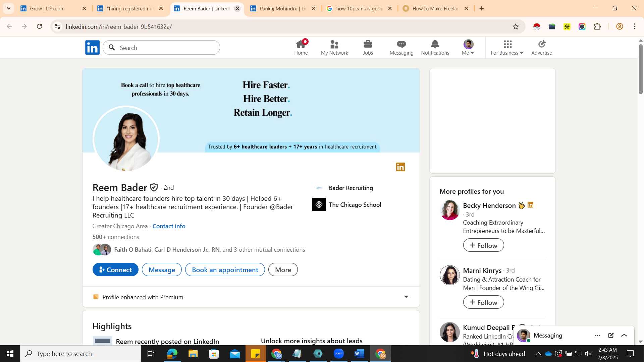Open My Network page
This screenshot has width=644, height=362.
(x=334, y=48)
